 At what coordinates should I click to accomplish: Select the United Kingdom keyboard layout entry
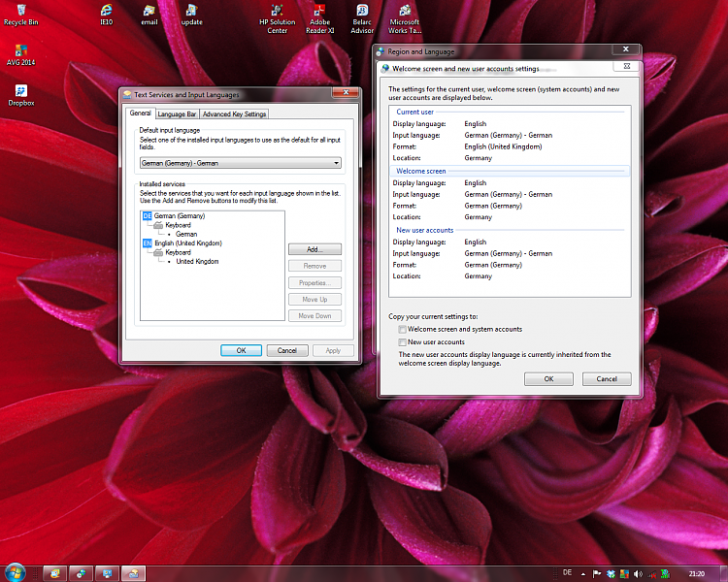(197, 261)
